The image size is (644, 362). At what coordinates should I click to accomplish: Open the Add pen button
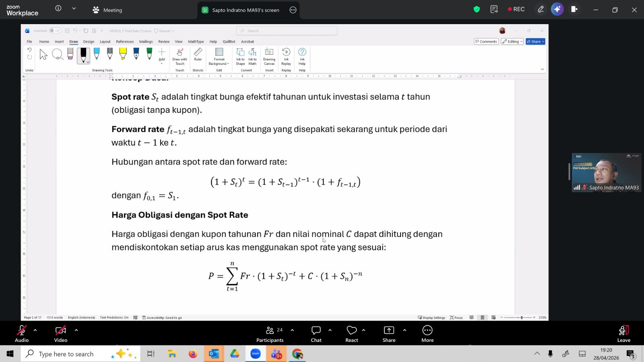(162, 56)
